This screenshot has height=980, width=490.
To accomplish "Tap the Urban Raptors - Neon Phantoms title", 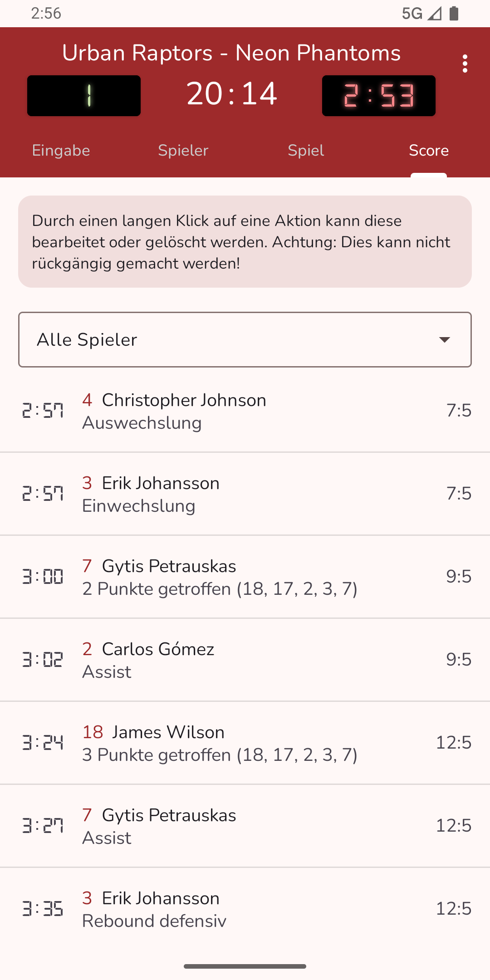I will pos(231,53).
